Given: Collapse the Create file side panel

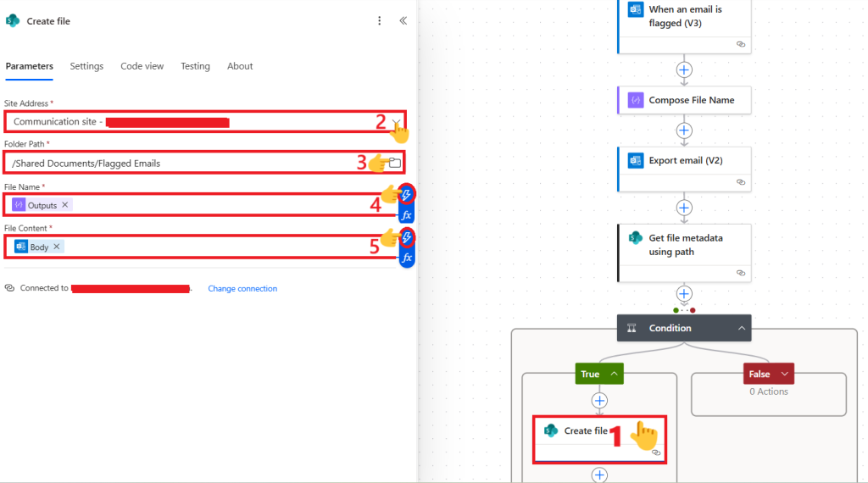Looking at the screenshot, I should pos(403,21).
